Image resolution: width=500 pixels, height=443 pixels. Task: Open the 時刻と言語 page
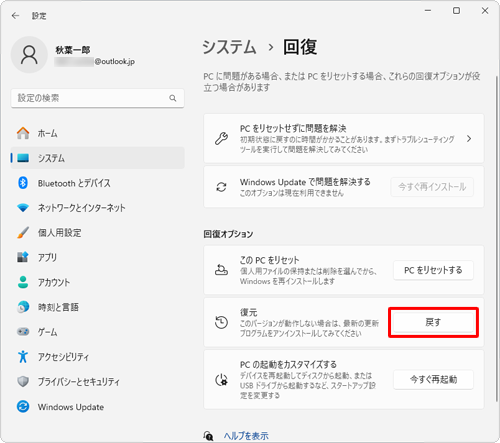coord(97,307)
